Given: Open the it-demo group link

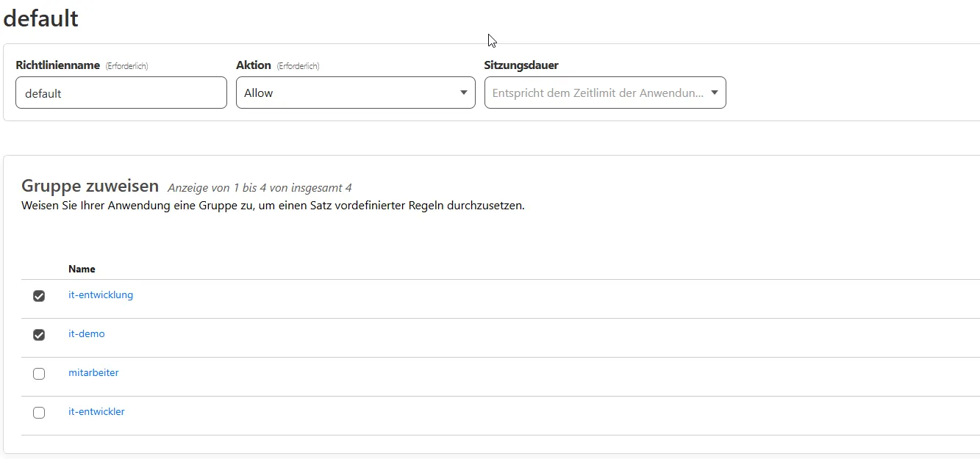Looking at the screenshot, I should (x=87, y=334).
